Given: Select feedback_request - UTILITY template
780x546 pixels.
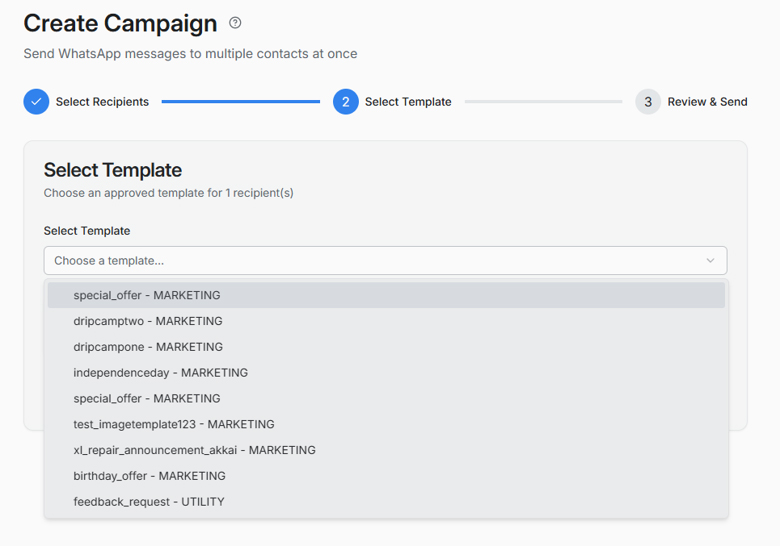Looking at the screenshot, I should [386, 502].
